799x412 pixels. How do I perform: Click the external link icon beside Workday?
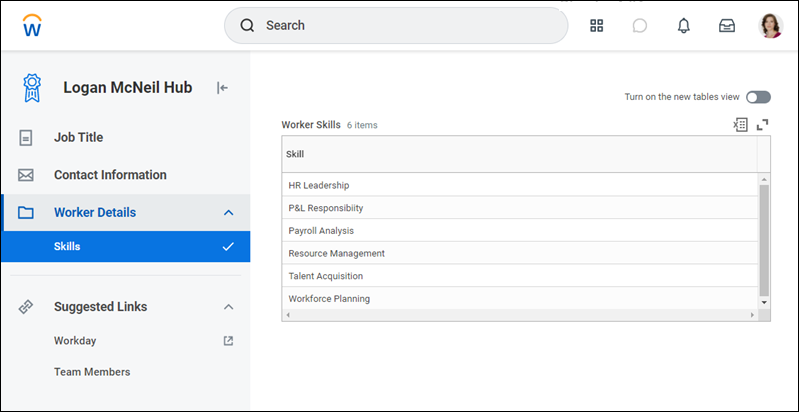pos(229,341)
